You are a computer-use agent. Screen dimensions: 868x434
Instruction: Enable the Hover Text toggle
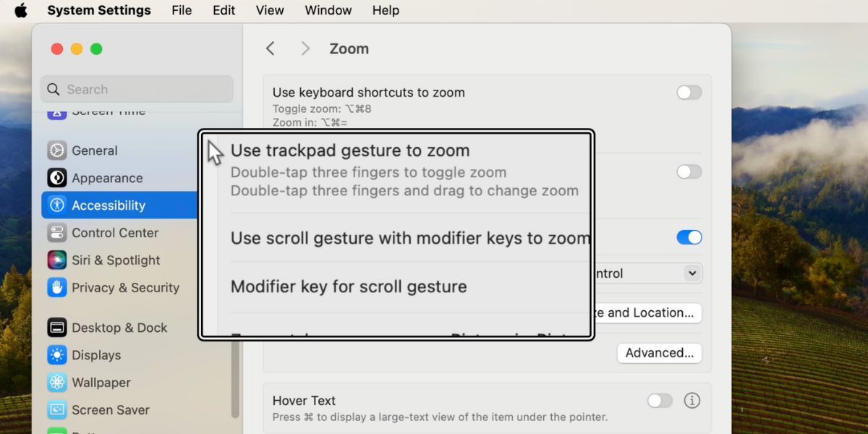659,400
